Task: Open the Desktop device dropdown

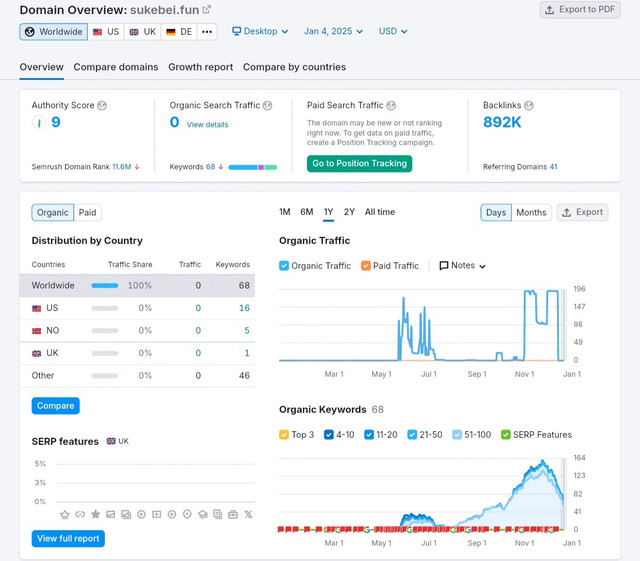Action: pos(260,31)
